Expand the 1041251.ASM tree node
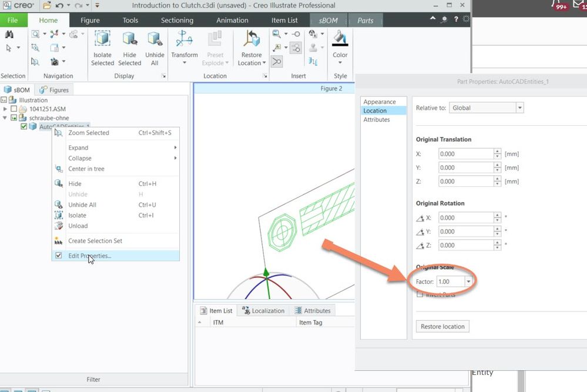This screenshot has width=587, height=392. pos(5,109)
